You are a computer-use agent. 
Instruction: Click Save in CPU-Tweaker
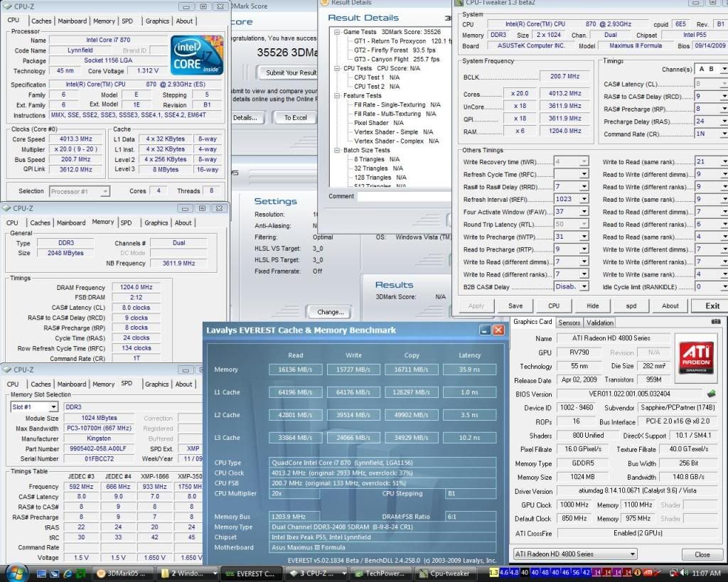click(515, 306)
